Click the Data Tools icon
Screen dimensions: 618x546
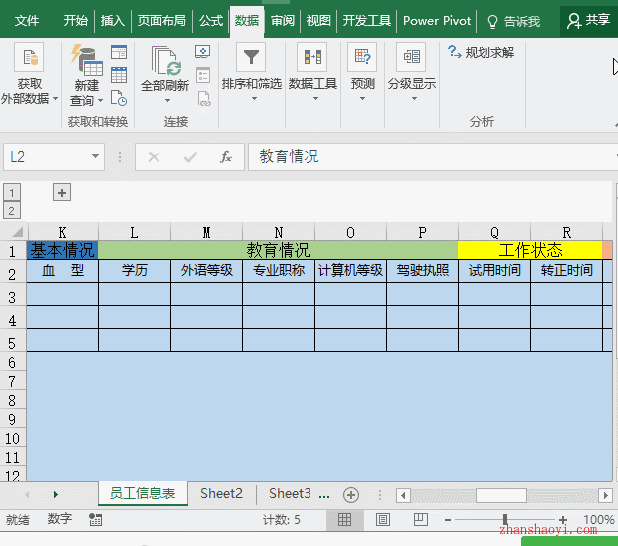pos(313,57)
